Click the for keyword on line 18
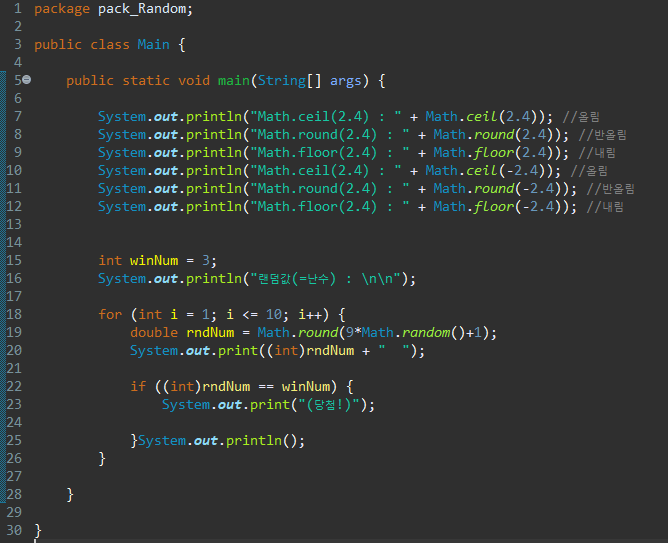The width and height of the screenshot is (668, 543). [110, 314]
